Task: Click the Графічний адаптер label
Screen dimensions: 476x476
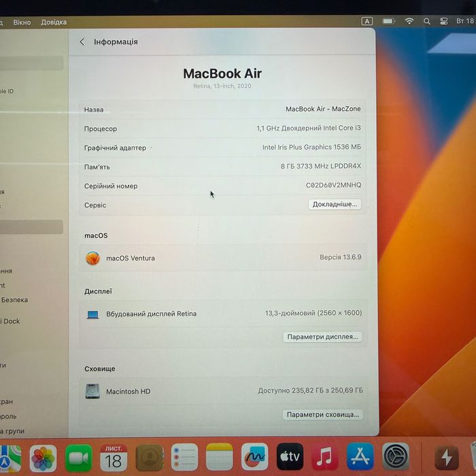Action: 115,148
